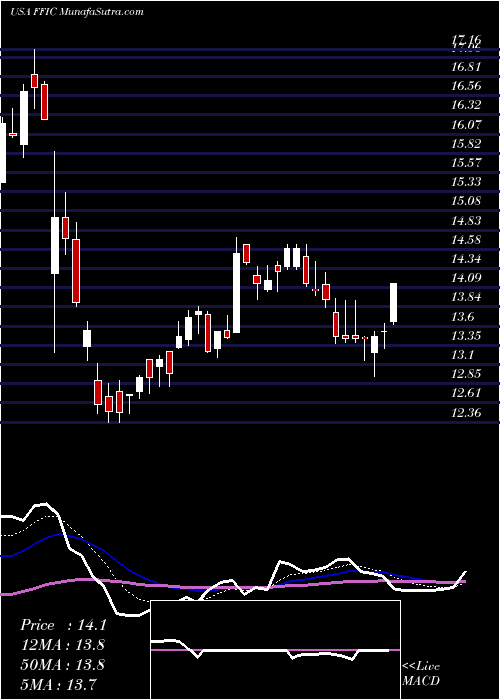Click the 12.85 price axis label

coord(466,374)
